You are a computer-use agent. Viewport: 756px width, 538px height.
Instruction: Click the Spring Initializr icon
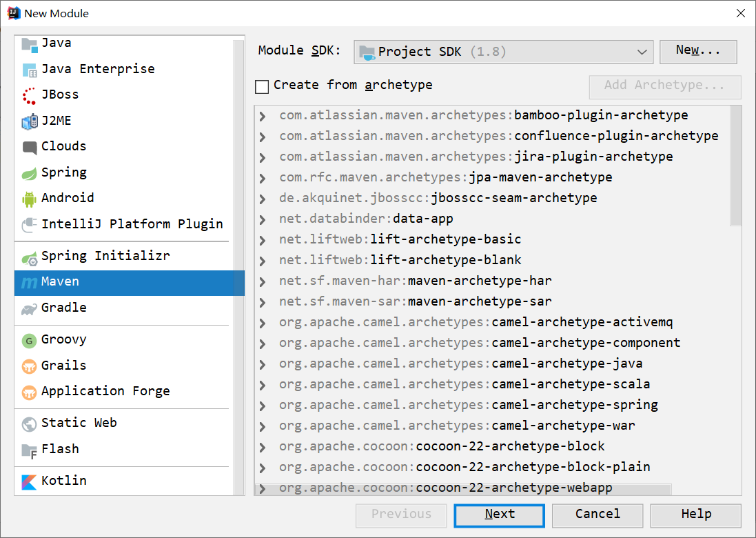(x=29, y=257)
